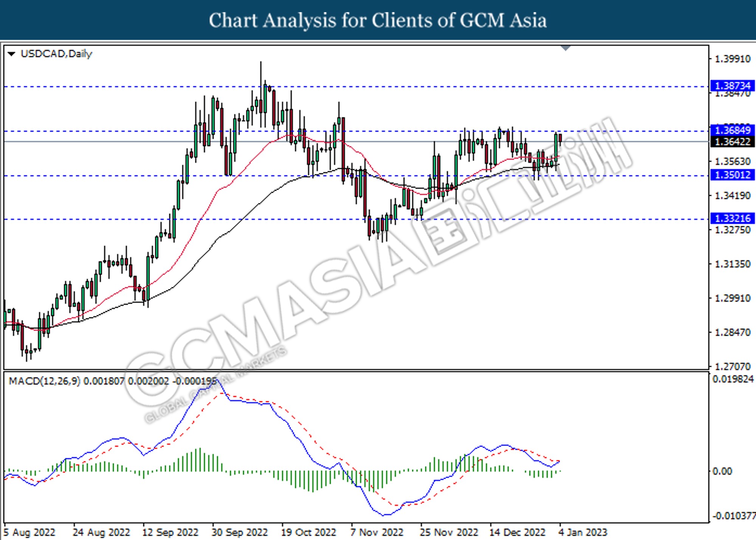Click the chart shift marker triangle

pyautogui.click(x=565, y=48)
